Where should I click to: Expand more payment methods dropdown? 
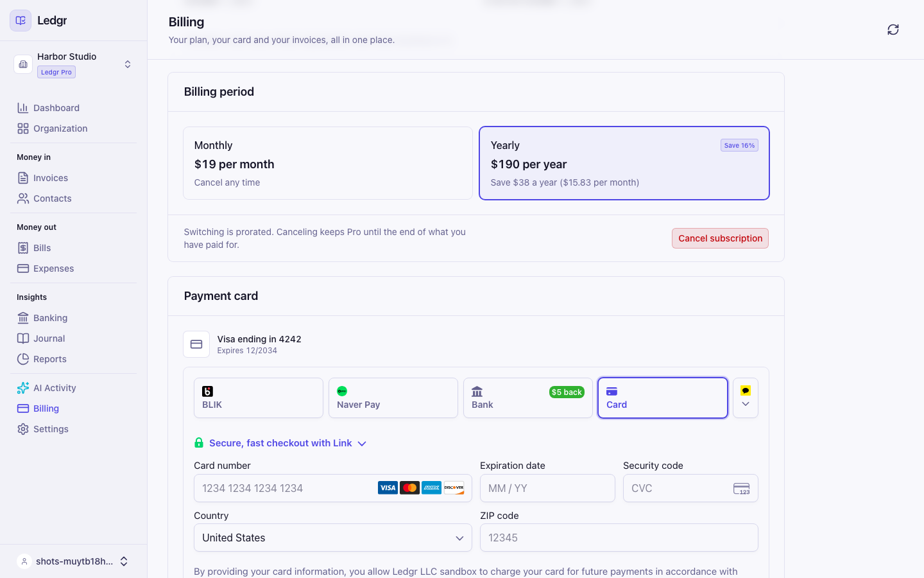pos(746,398)
